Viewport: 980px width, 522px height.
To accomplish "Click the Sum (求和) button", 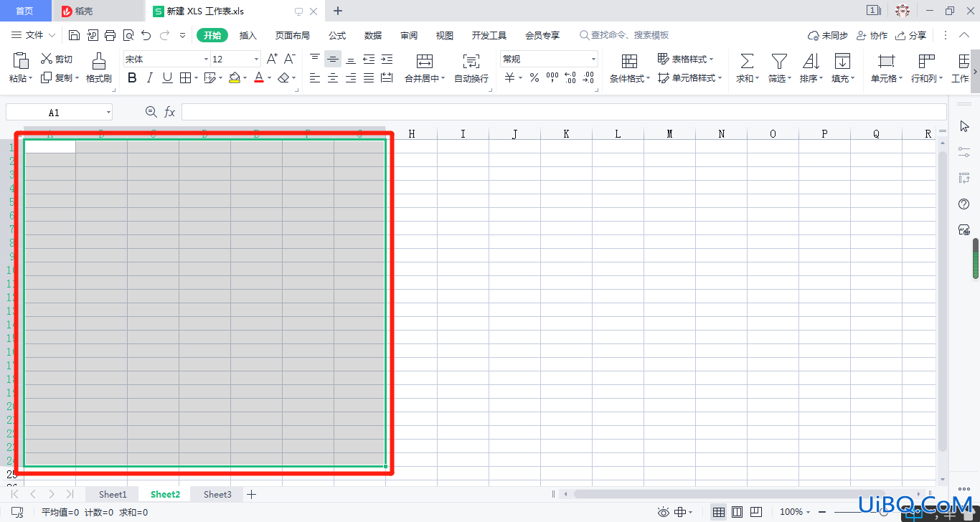I will pos(747,67).
